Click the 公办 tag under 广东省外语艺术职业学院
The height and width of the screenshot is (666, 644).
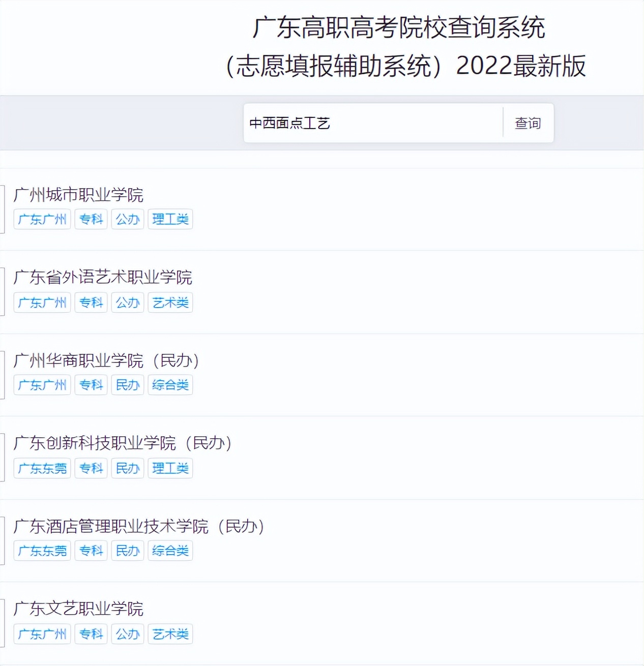tap(127, 302)
